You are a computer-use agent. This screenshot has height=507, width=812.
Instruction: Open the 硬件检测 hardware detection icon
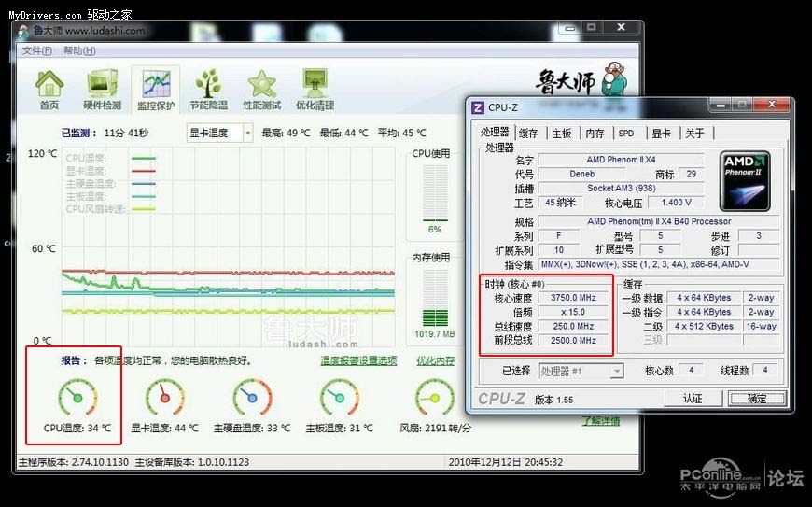(x=102, y=84)
